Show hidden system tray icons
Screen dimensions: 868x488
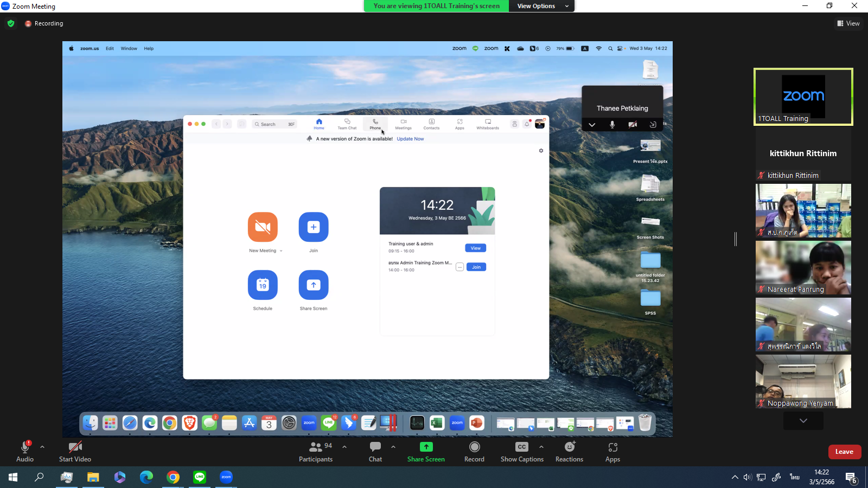[735, 477]
